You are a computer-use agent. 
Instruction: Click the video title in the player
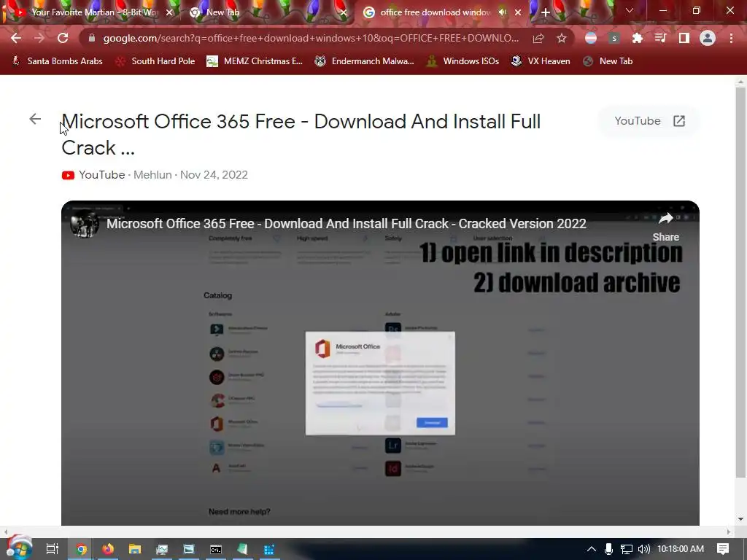click(346, 224)
